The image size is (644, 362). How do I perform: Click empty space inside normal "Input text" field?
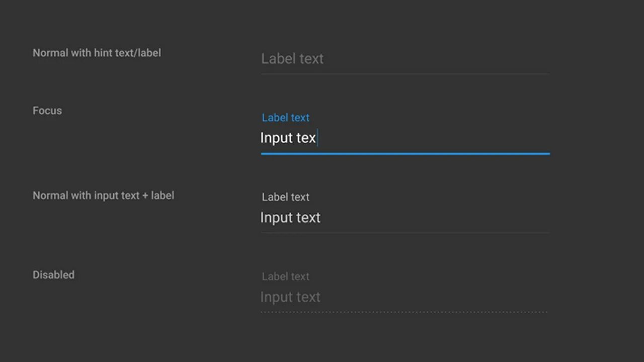[x=436, y=218]
